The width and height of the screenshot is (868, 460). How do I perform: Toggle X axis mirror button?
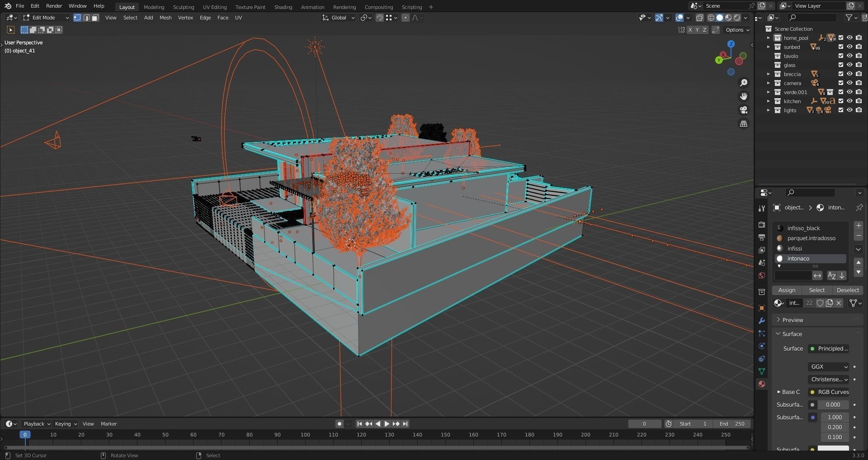pyautogui.click(x=690, y=30)
